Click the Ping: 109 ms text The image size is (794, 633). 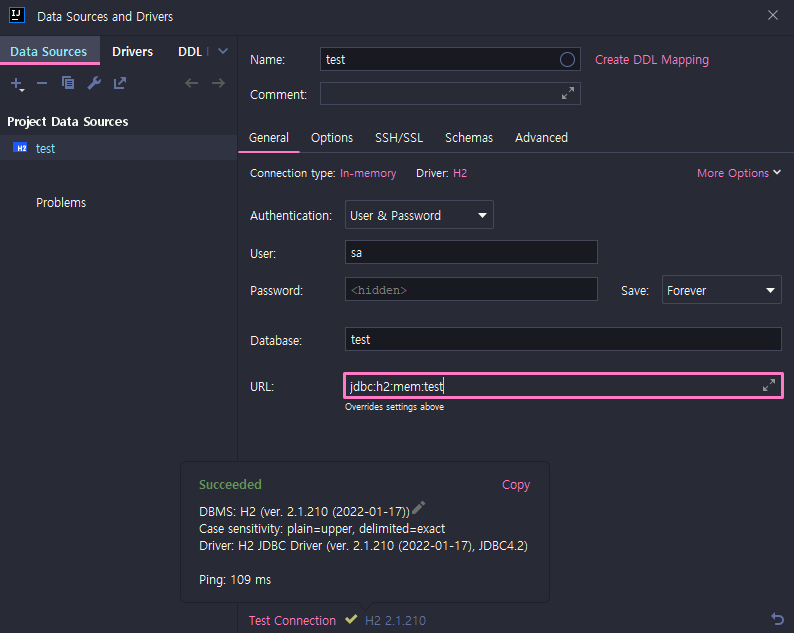[x=235, y=579]
